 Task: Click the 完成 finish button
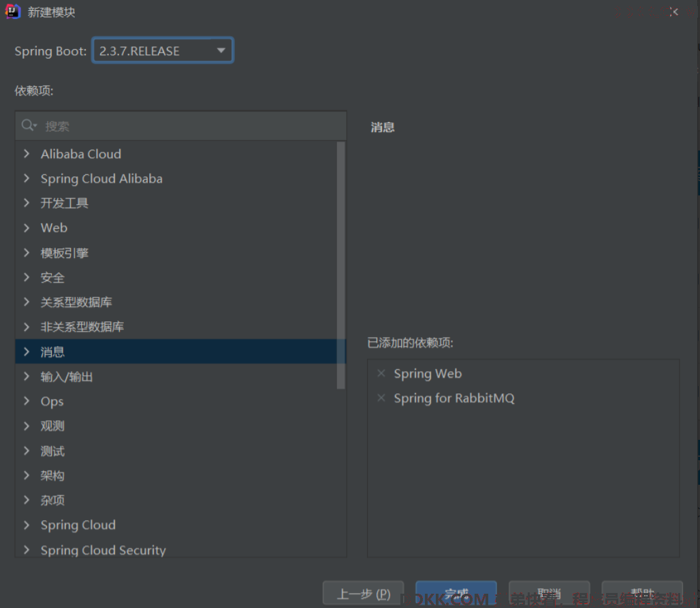click(x=456, y=594)
